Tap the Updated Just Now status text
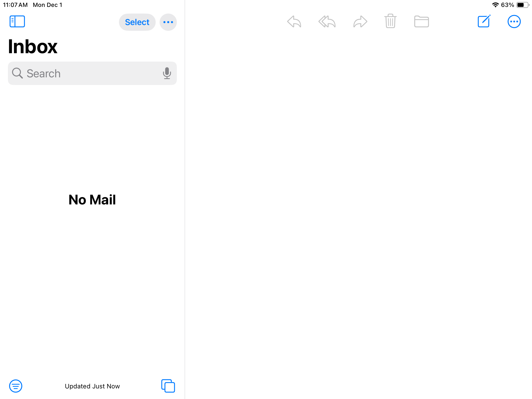The image size is (532, 399). [x=92, y=386]
